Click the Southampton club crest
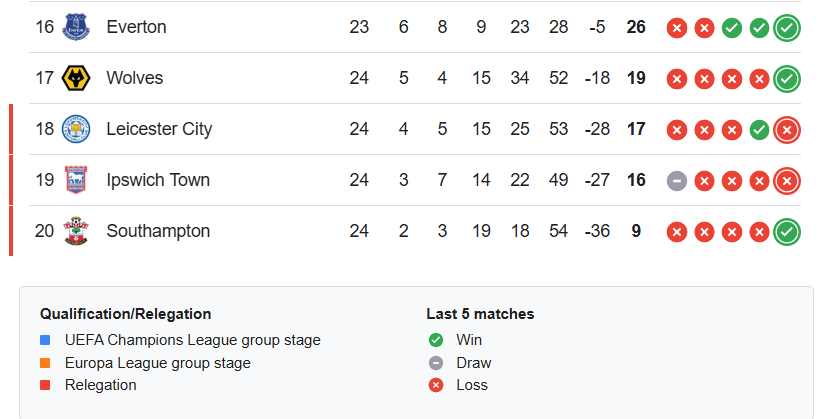Viewport: 831px width, 419px height. pyautogui.click(x=75, y=231)
